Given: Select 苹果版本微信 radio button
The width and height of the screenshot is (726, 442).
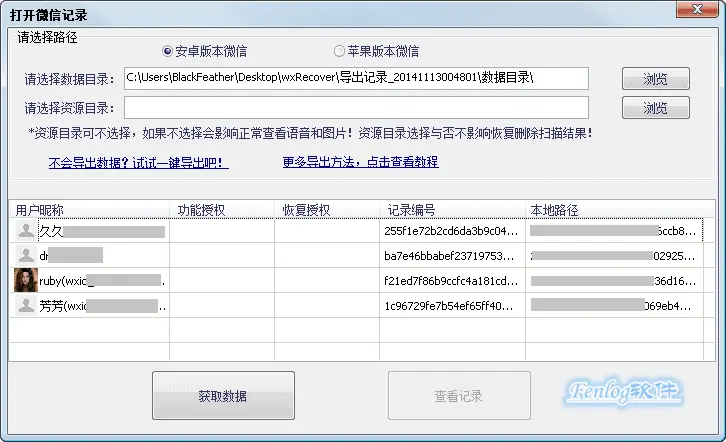Looking at the screenshot, I should pos(339,51).
